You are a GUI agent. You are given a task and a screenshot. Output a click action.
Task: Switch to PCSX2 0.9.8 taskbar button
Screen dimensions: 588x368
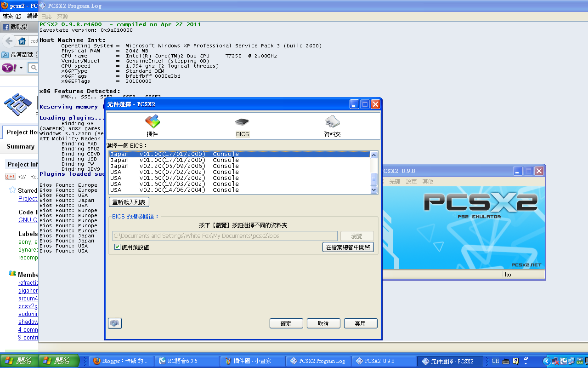click(384, 361)
